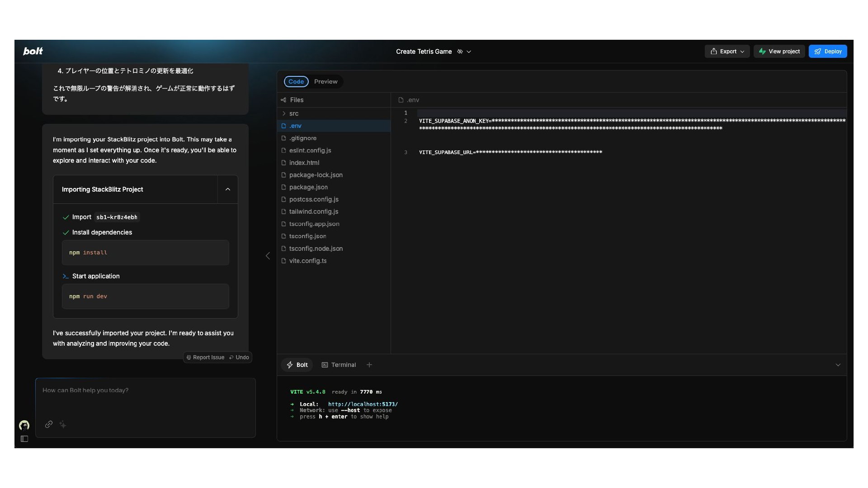The width and height of the screenshot is (868, 488).
Task: Click the Bolt logo
Action: 33,51
